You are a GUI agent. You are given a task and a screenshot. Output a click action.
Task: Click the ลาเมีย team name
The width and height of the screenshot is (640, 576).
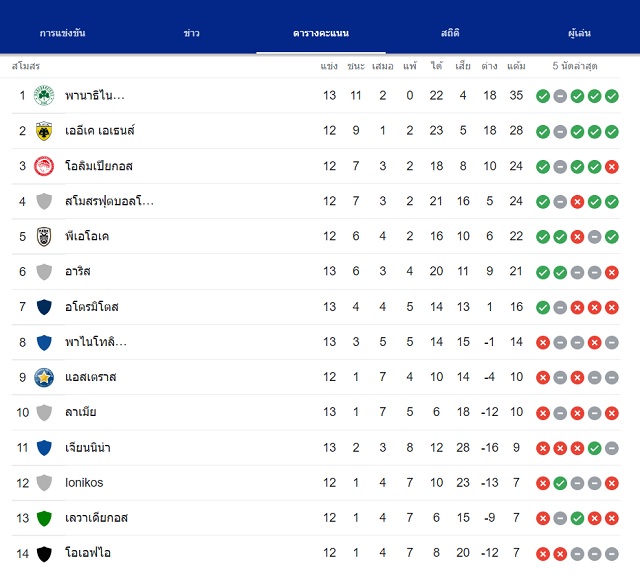pyautogui.click(x=81, y=412)
